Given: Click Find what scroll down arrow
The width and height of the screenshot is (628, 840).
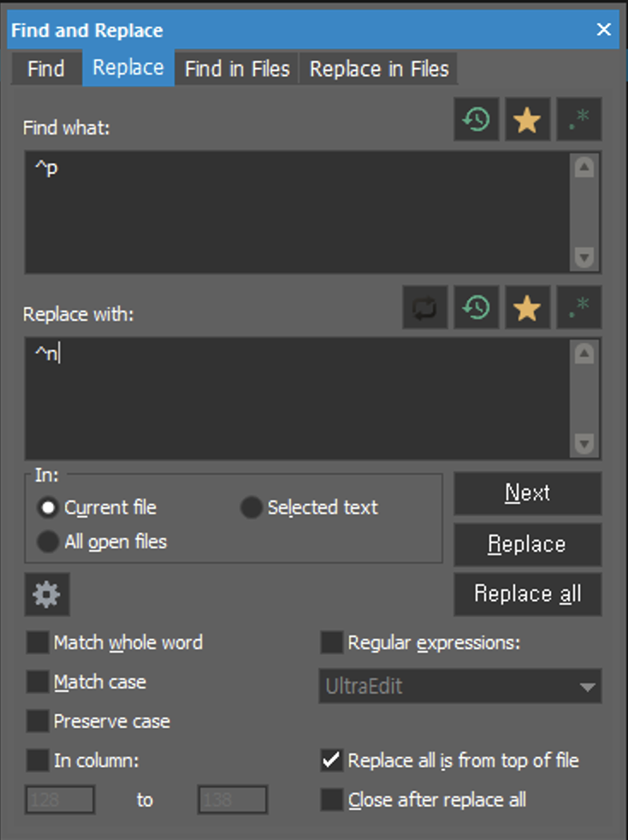Looking at the screenshot, I should click(584, 257).
